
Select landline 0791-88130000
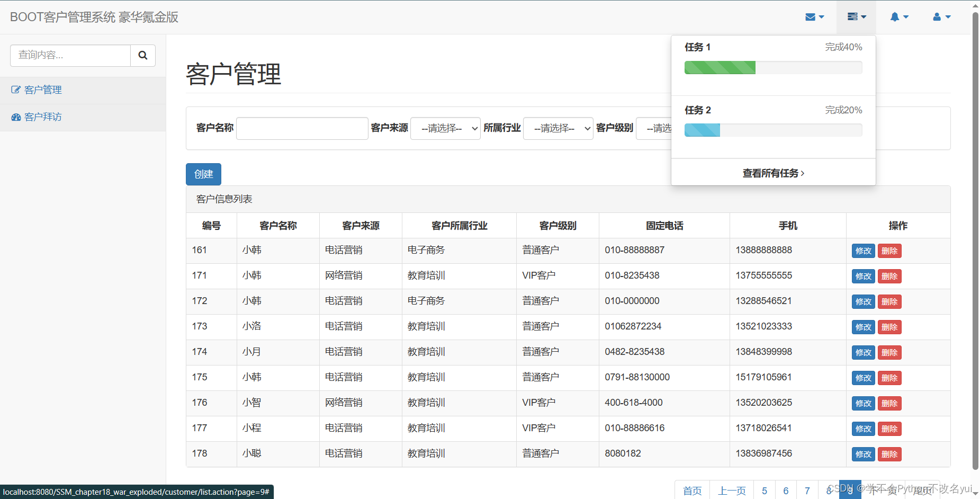[x=637, y=377]
